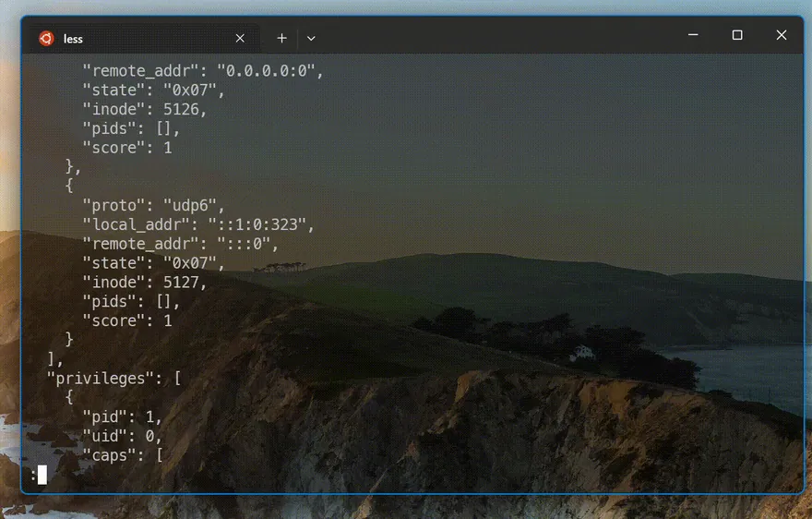Click the "uid": 0 line
Viewport: 812px width, 519px height.
(x=122, y=436)
